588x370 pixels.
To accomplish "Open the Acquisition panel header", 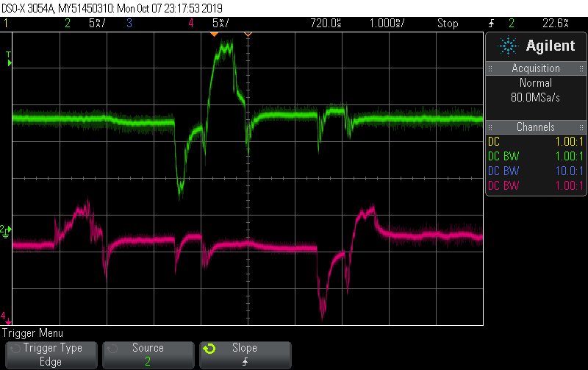I will 536,68.
